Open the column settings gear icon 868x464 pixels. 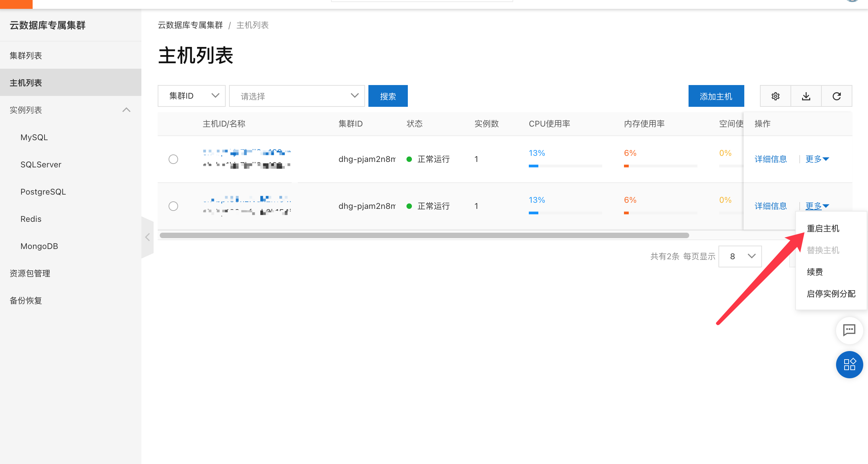775,96
